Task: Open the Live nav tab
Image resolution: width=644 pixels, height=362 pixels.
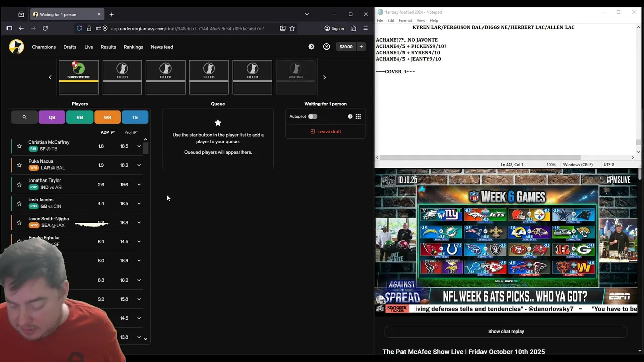Action: click(89, 47)
